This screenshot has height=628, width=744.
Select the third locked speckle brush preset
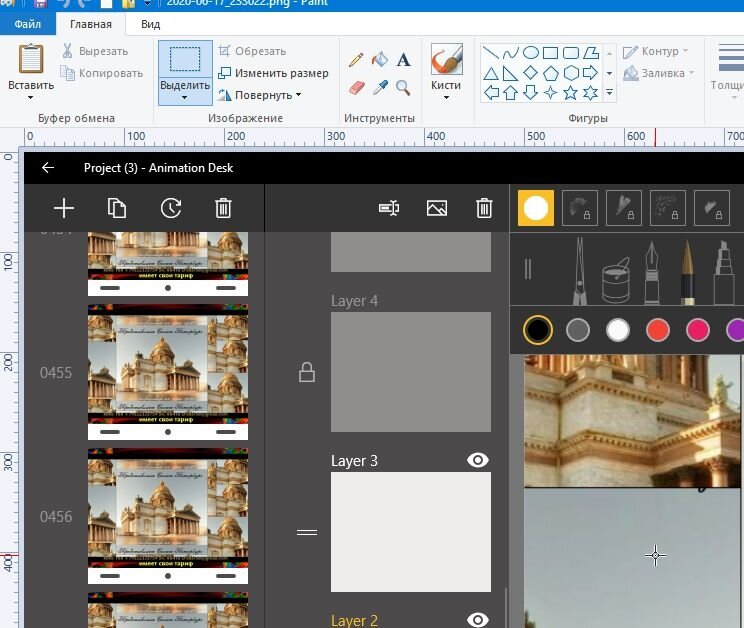668,208
